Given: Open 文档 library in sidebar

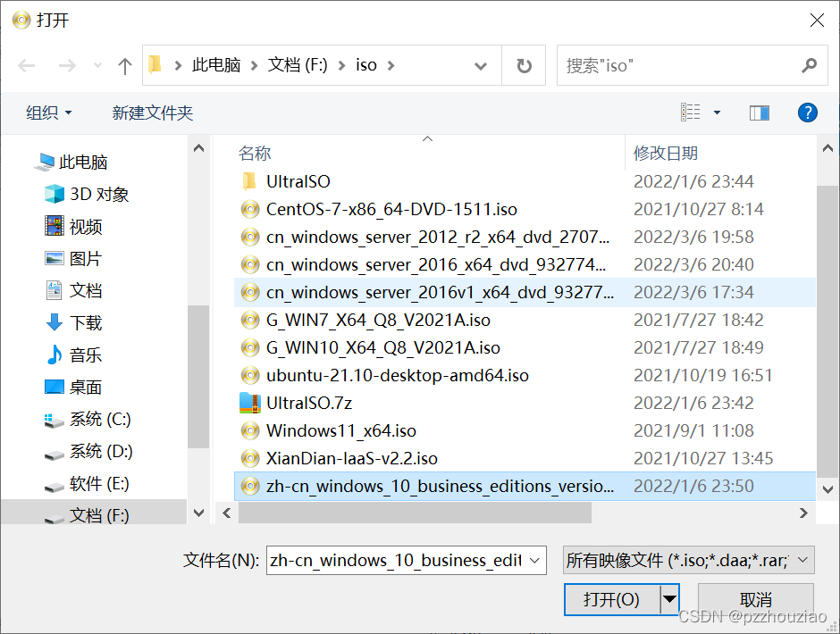Looking at the screenshot, I should point(73,291).
